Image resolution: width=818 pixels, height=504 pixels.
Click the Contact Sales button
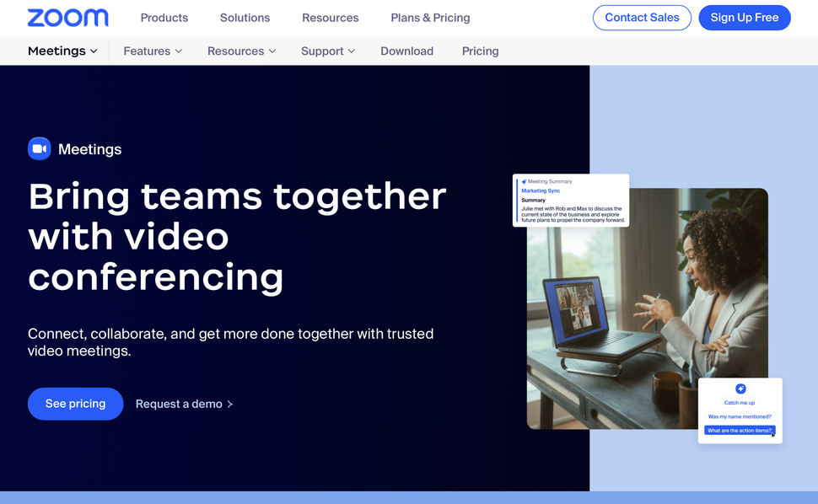click(642, 17)
